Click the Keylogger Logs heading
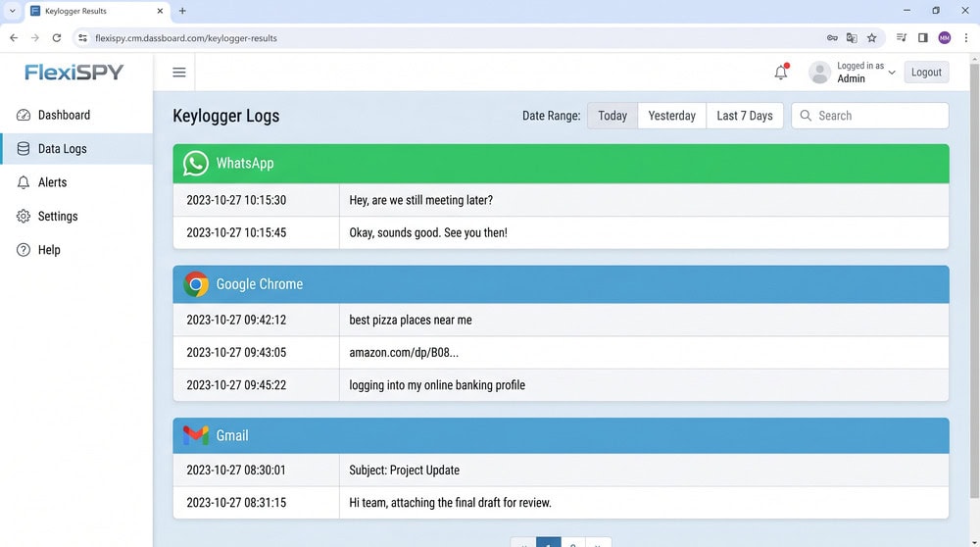 tap(225, 117)
